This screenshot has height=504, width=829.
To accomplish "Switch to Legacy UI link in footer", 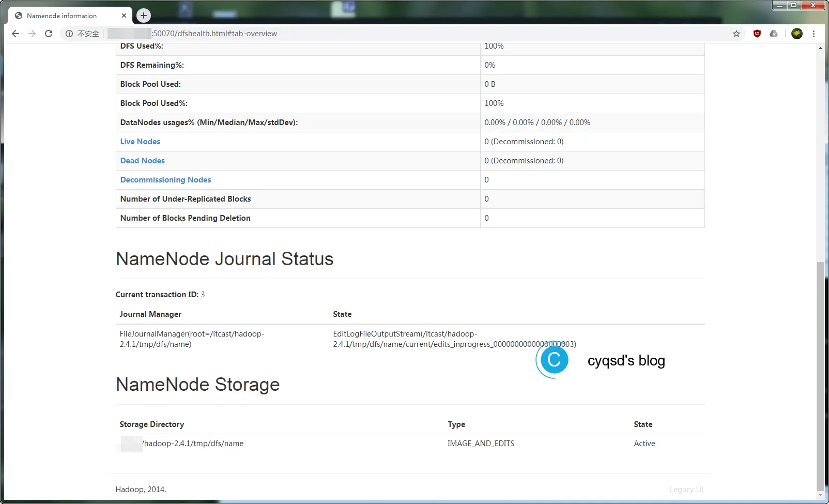I will tap(686, 490).
